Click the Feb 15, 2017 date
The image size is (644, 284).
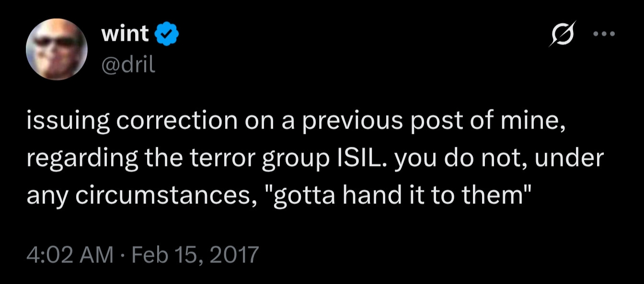click(x=195, y=253)
